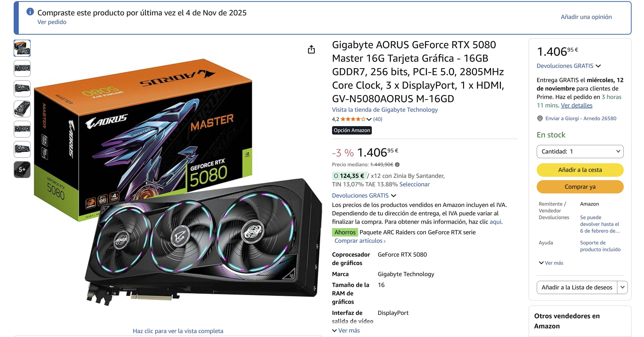
Task: Open the Cantidad quantity dropdown
Action: point(580,151)
